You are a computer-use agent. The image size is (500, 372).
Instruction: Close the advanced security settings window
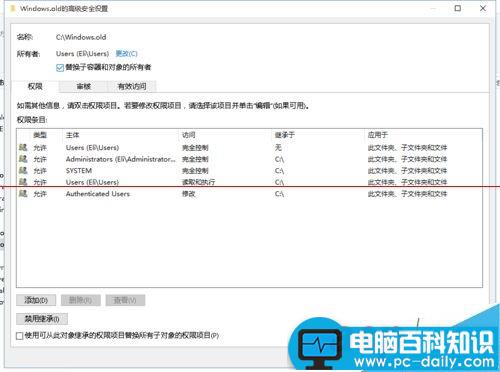[x=483, y=8]
